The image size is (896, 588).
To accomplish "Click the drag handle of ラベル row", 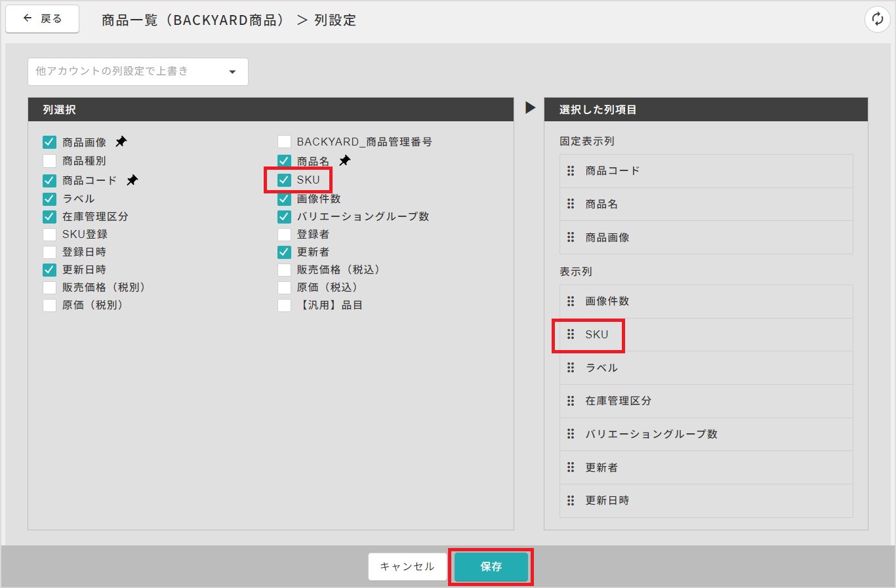I will 571,368.
